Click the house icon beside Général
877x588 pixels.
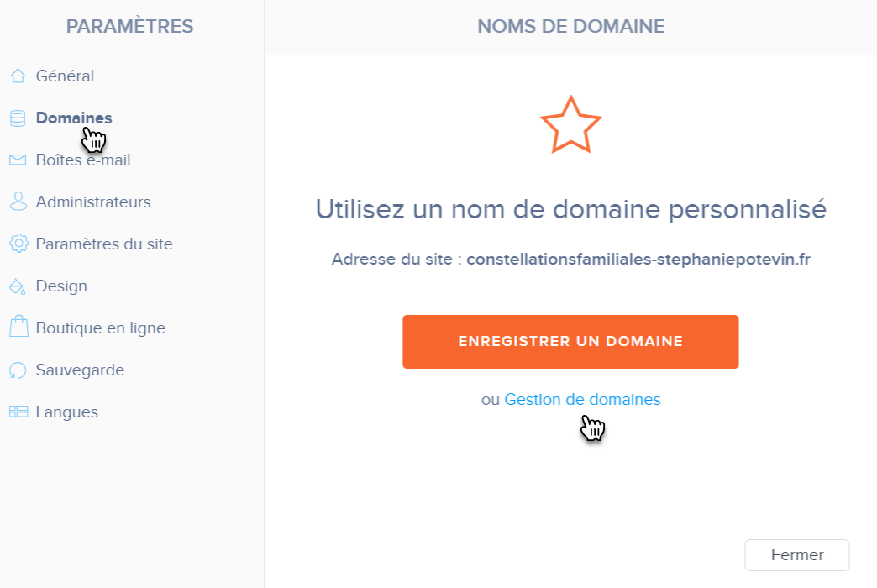(18, 76)
